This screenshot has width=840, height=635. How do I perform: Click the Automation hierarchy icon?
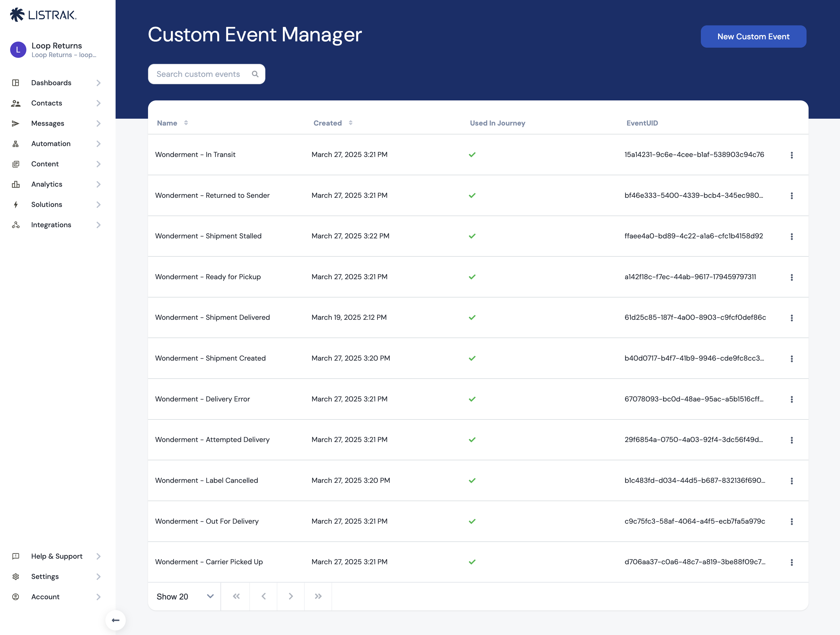15,144
